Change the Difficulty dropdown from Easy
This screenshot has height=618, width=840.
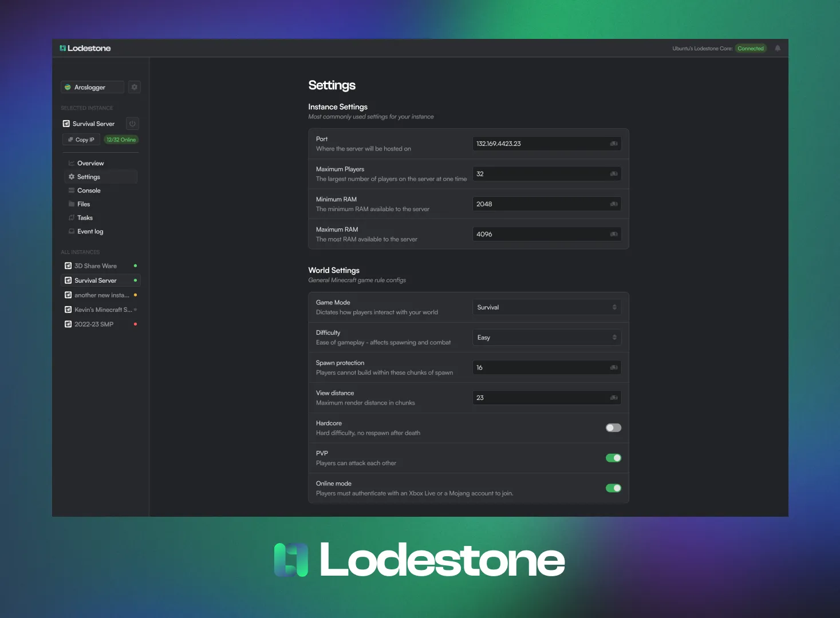pyautogui.click(x=546, y=337)
